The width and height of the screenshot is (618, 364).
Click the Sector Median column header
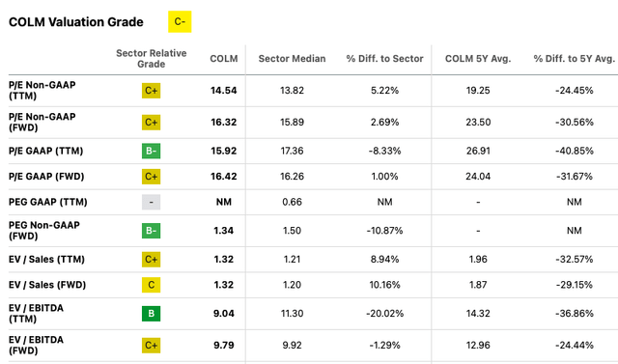[x=292, y=59]
